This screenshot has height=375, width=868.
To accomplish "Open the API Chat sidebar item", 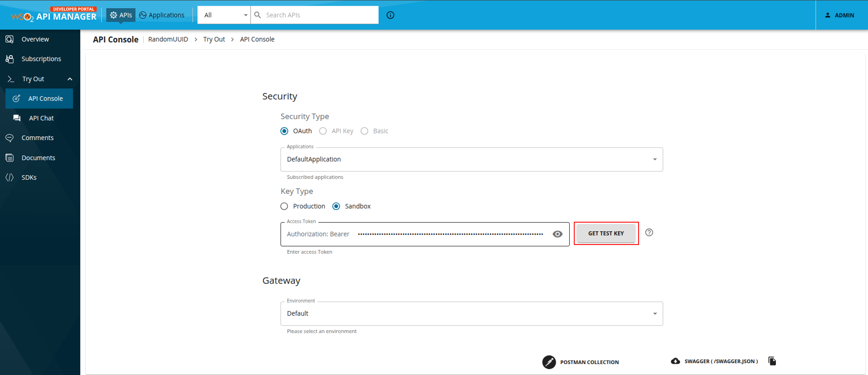I will click(41, 118).
